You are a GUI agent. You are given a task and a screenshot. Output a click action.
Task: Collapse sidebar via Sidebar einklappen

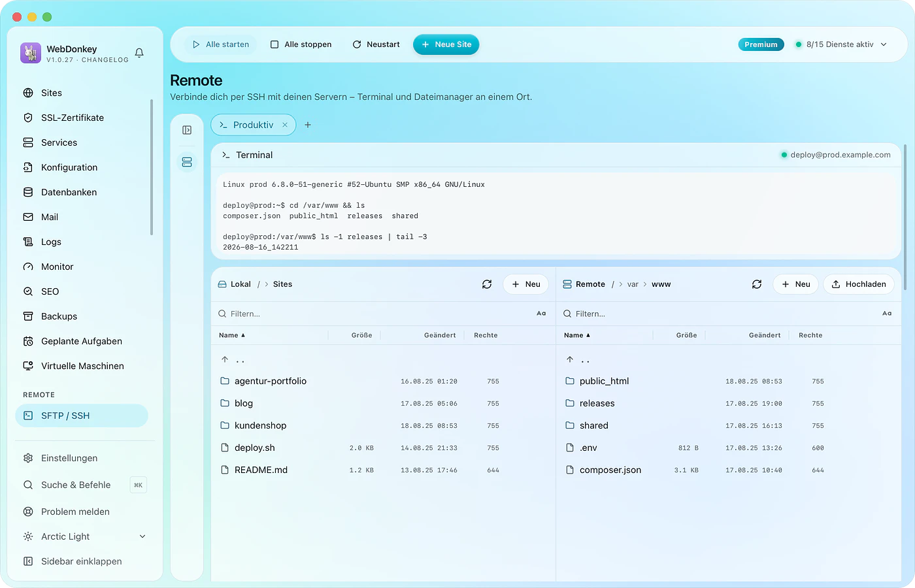coord(82,561)
